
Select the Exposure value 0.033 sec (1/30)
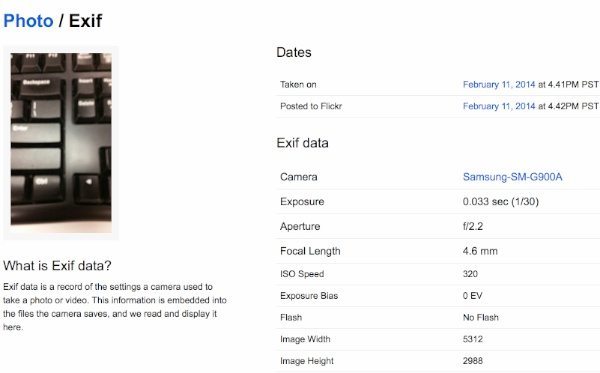[501, 202]
